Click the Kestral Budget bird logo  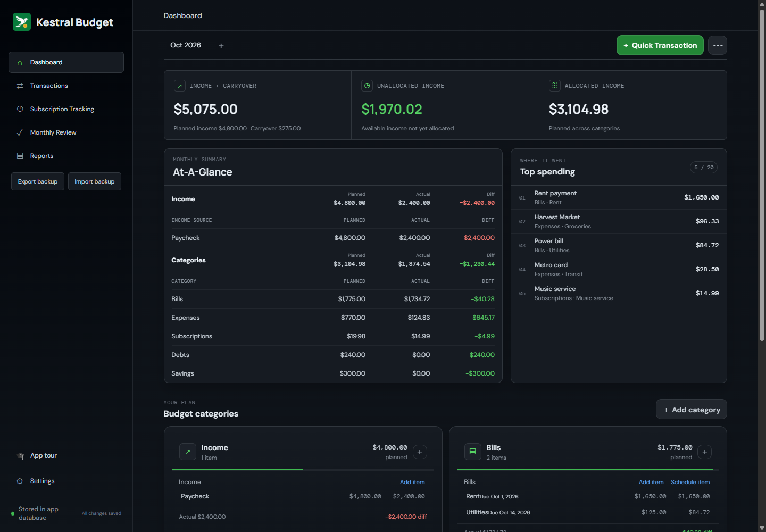22,22
